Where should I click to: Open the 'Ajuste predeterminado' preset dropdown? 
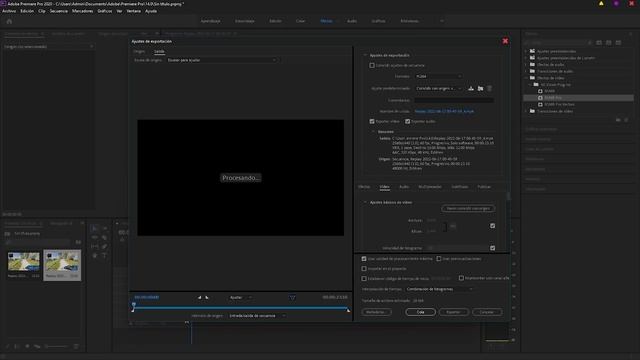(438, 88)
